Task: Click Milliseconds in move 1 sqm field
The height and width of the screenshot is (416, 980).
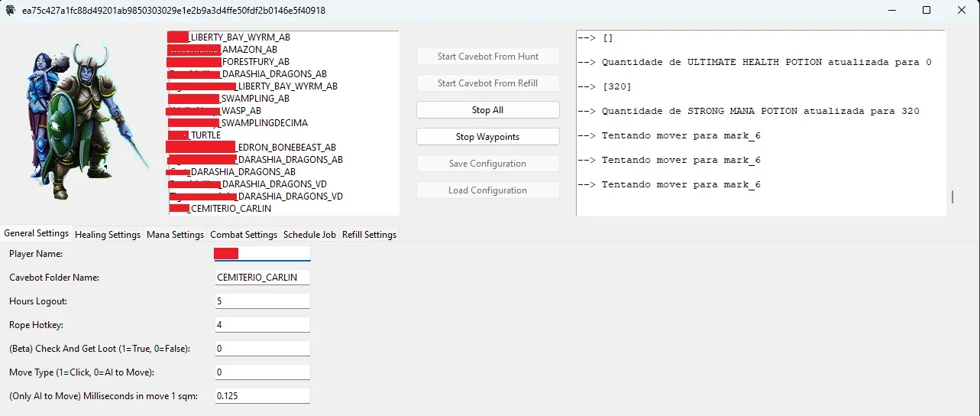Action: coord(263,396)
